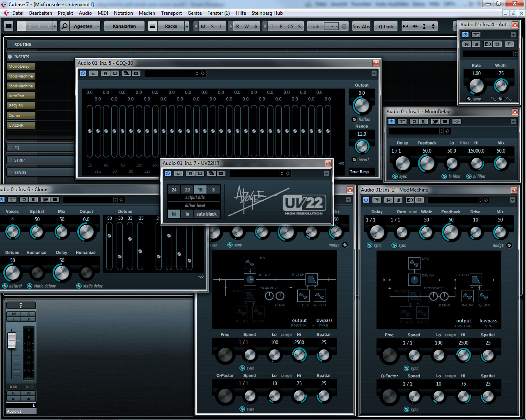Open the side-chain button in MonoDelay window
The height and width of the screenshot is (420, 526).
tap(457, 122)
